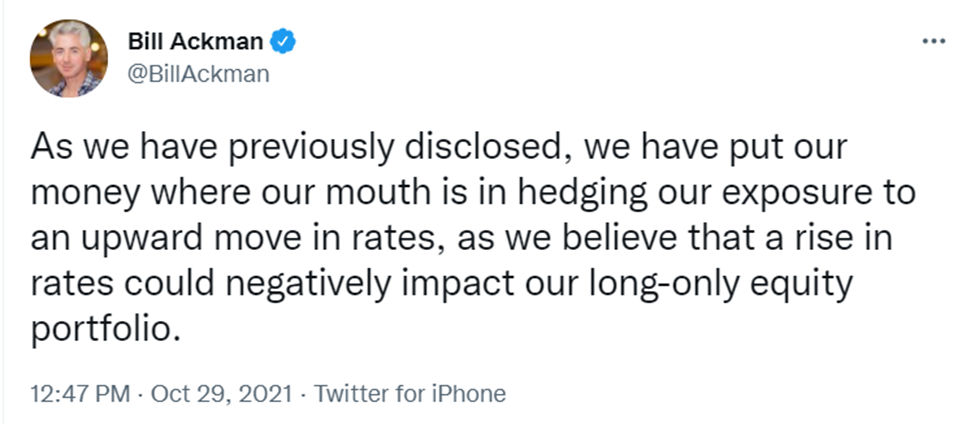Click the Oct 29, 2021 date
This screenshot has width=975, height=424.
221,394
